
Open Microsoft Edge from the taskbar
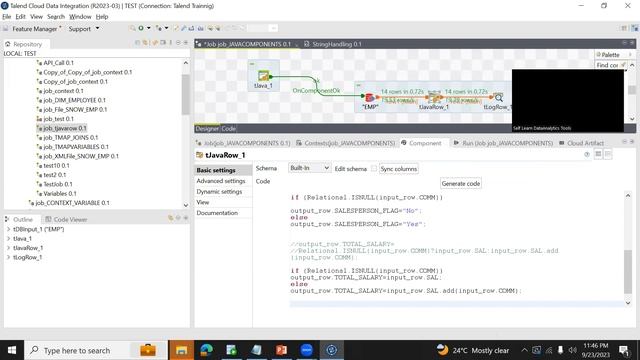[207, 350]
